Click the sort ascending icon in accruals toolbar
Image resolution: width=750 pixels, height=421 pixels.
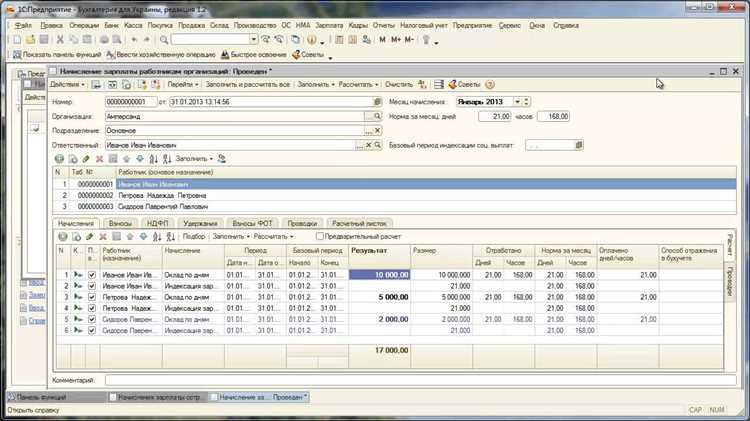coord(157,236)
